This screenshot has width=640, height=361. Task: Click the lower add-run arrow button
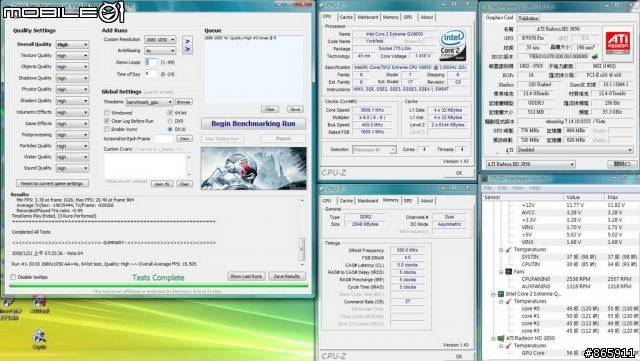pos(187,50)
